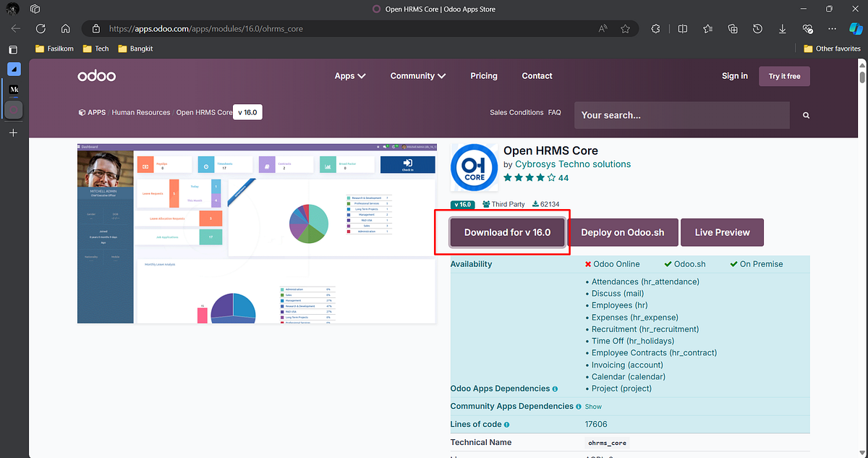Click the star rating icons
Image resolution: width=868 pixels, height=458 pixels.
529,177
